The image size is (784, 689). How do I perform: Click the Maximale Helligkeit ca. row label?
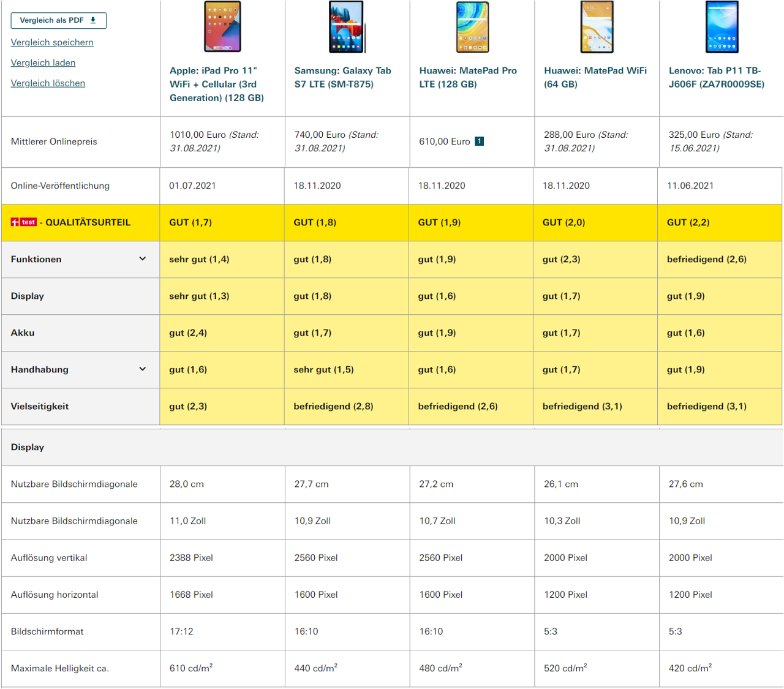[60, 668]
